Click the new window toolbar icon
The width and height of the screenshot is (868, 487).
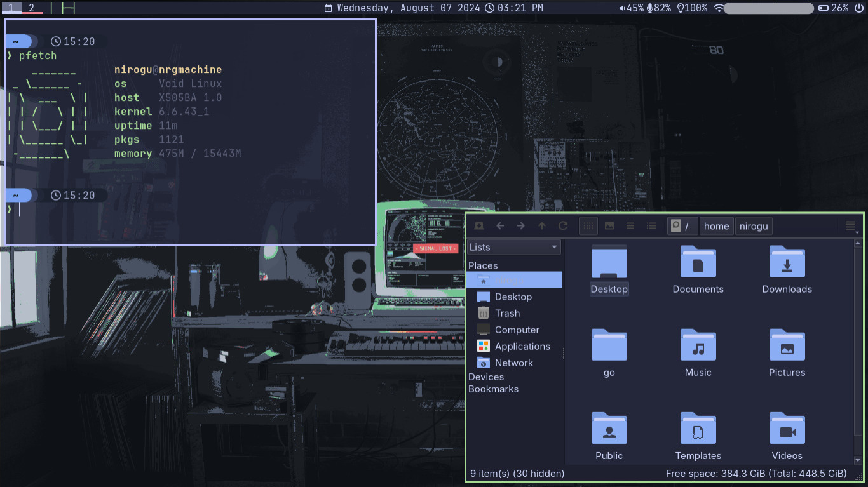[x=479, y=226]
